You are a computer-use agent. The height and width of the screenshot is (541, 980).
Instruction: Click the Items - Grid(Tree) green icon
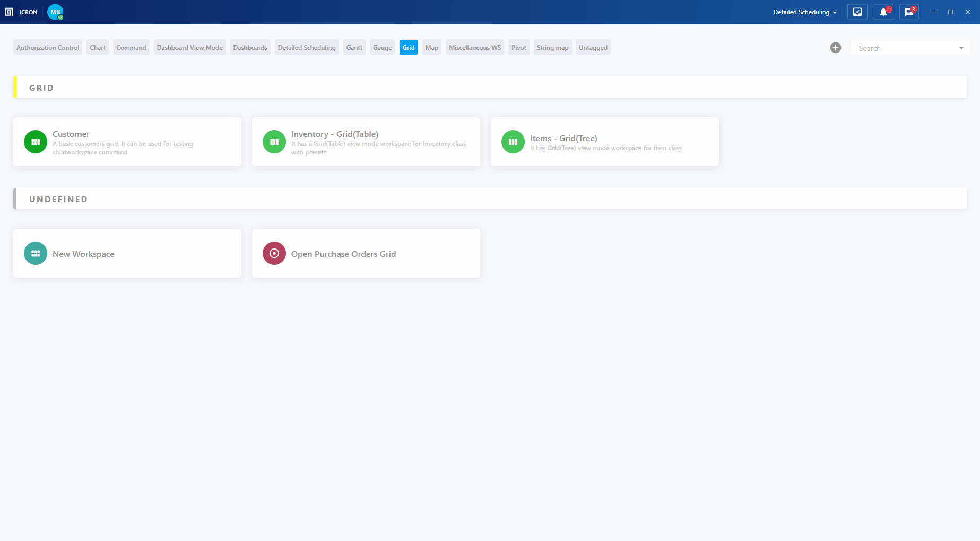[x=513, y=142]
